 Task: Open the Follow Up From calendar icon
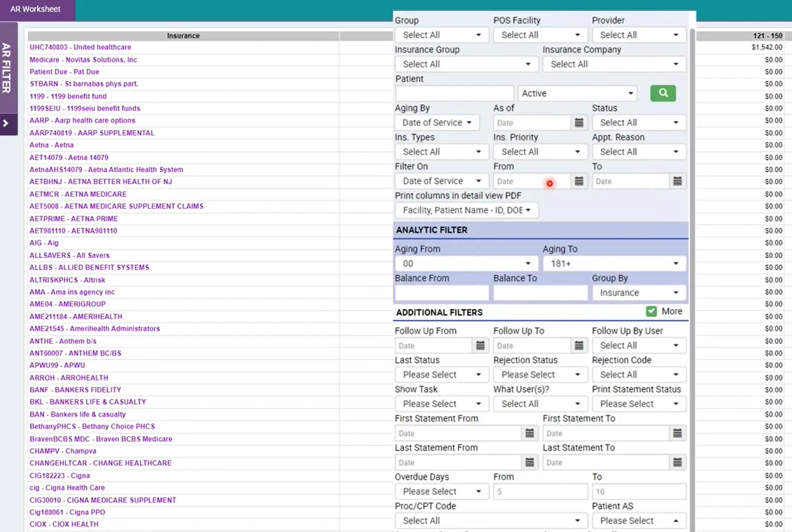(481, 346)
